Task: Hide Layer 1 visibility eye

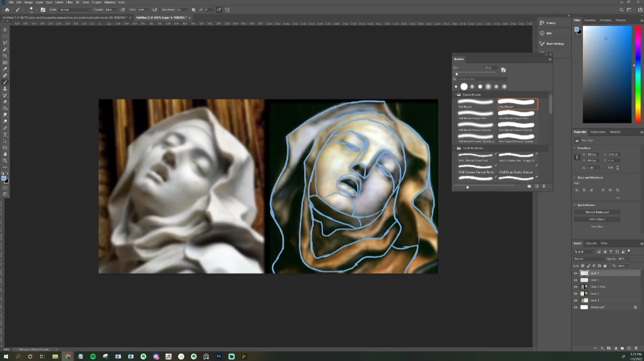Action: pyautogui.click(x=576, y=301)
